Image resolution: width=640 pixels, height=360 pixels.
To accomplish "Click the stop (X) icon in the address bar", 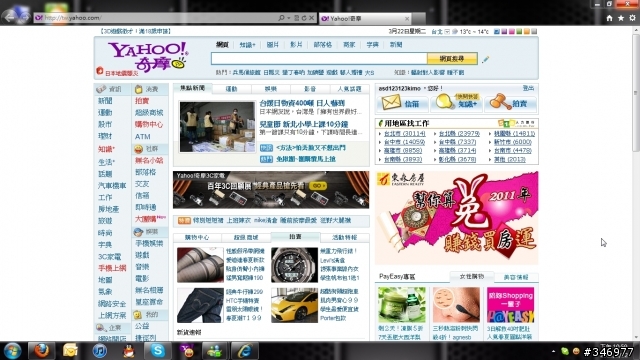I will (x=311, y=18).
